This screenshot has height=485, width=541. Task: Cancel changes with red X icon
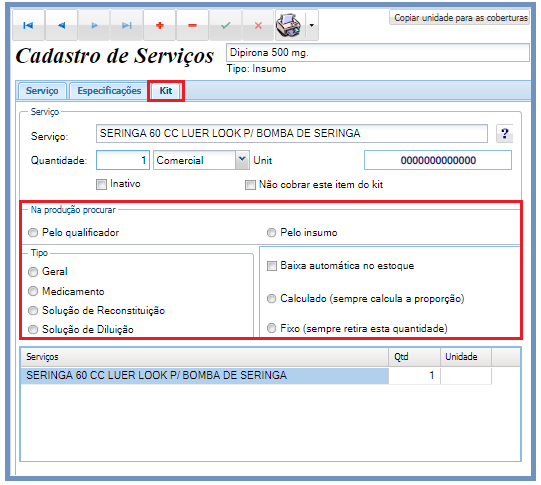click(x=258, y=25)
